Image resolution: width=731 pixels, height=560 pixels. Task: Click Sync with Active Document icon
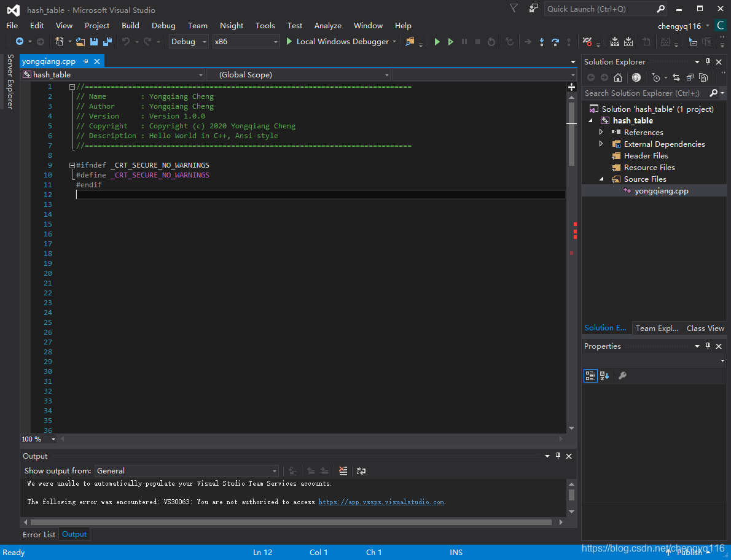[676, 77]
